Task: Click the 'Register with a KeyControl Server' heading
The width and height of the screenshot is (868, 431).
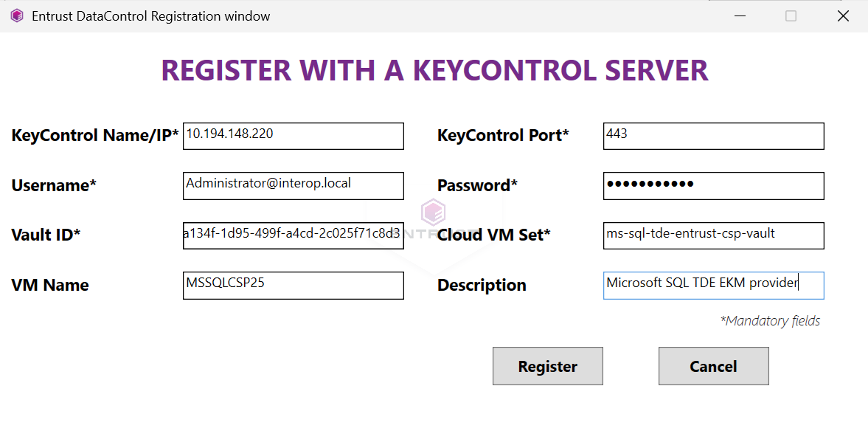Action: click(434, 71)
